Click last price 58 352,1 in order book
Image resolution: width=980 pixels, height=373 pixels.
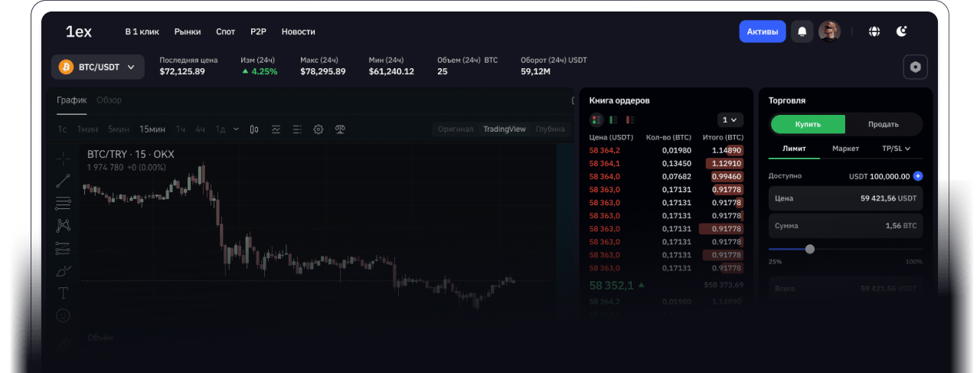[612, 286]
